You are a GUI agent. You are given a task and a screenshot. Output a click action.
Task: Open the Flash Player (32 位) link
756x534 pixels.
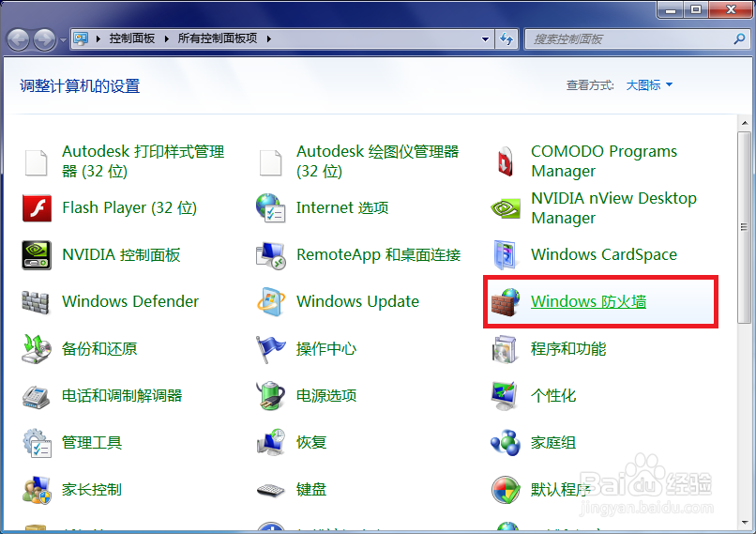129,208
